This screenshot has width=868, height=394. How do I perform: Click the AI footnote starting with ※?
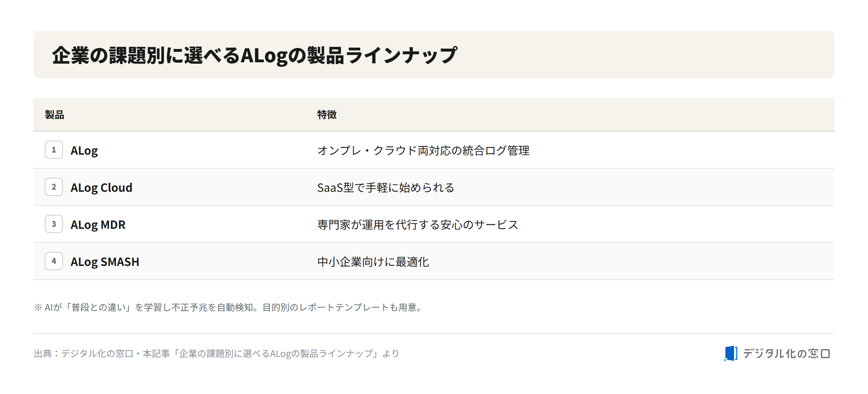click(229, 307)
